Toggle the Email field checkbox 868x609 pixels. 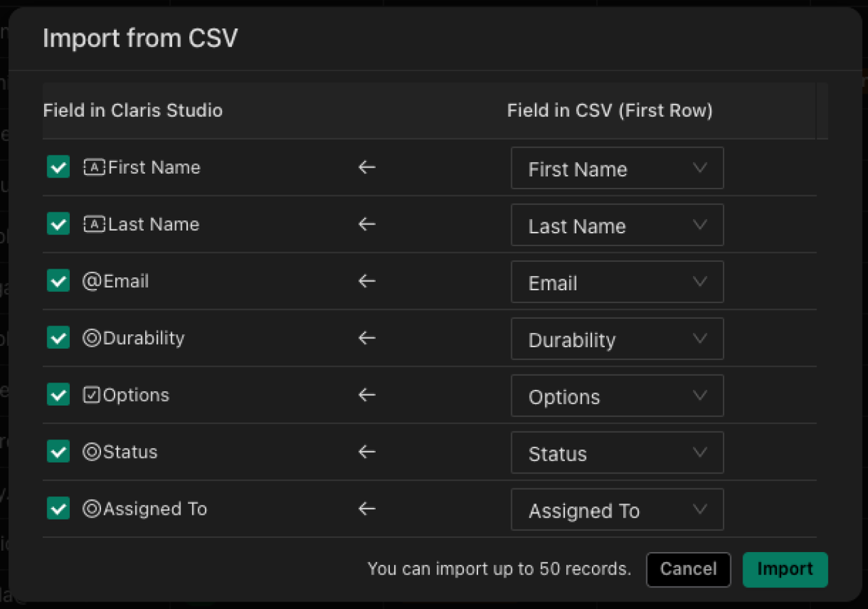[58, 281]
